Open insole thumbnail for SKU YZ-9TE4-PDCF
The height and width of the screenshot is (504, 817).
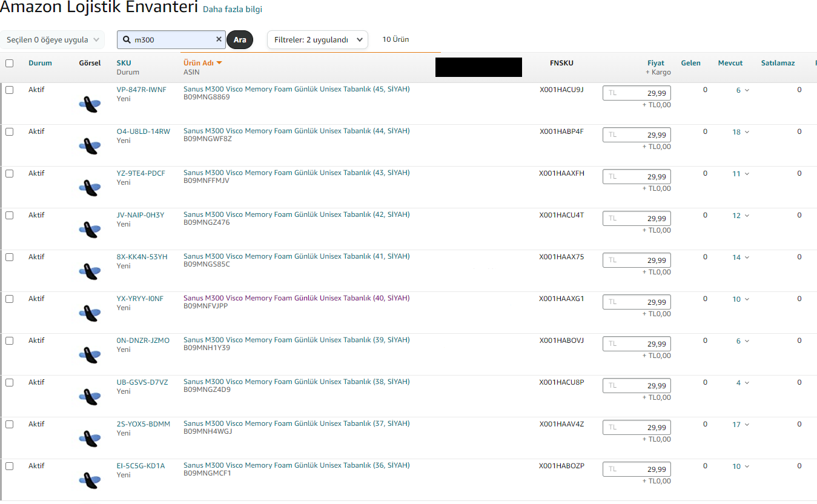pos(90,188)
